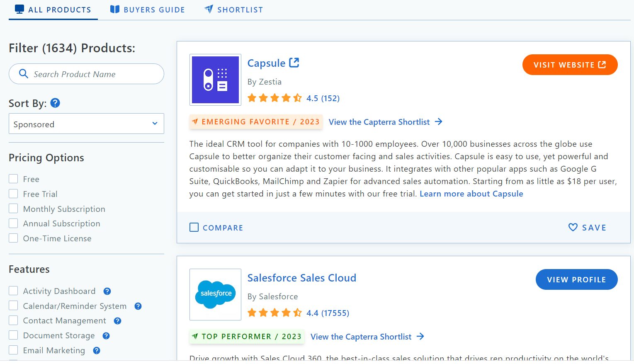
Task: Select the Document Storage feature checkbox
Action: tap(13, 335)
